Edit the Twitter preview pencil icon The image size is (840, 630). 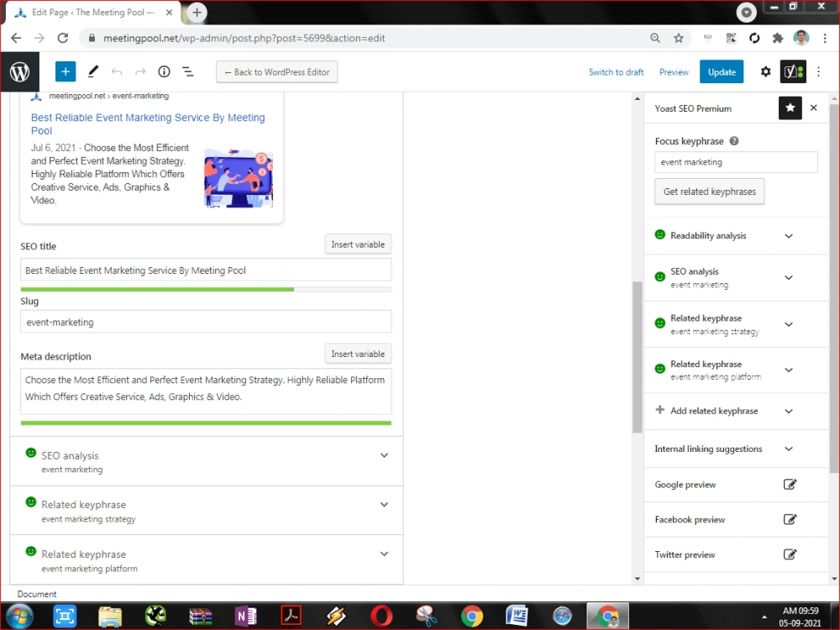pyautogui.click(x=790, y=554)
